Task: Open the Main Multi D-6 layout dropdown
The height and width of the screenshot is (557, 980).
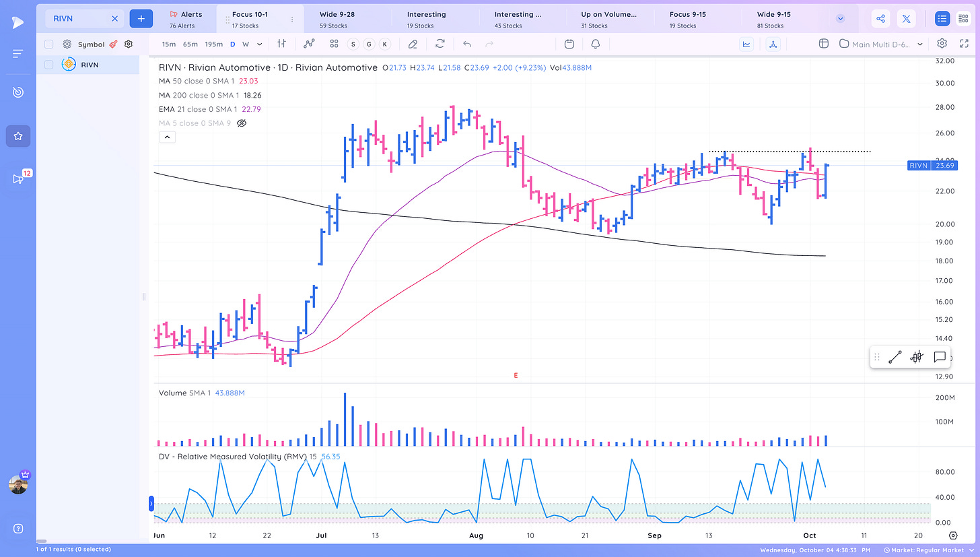Action: click(882, 44)
